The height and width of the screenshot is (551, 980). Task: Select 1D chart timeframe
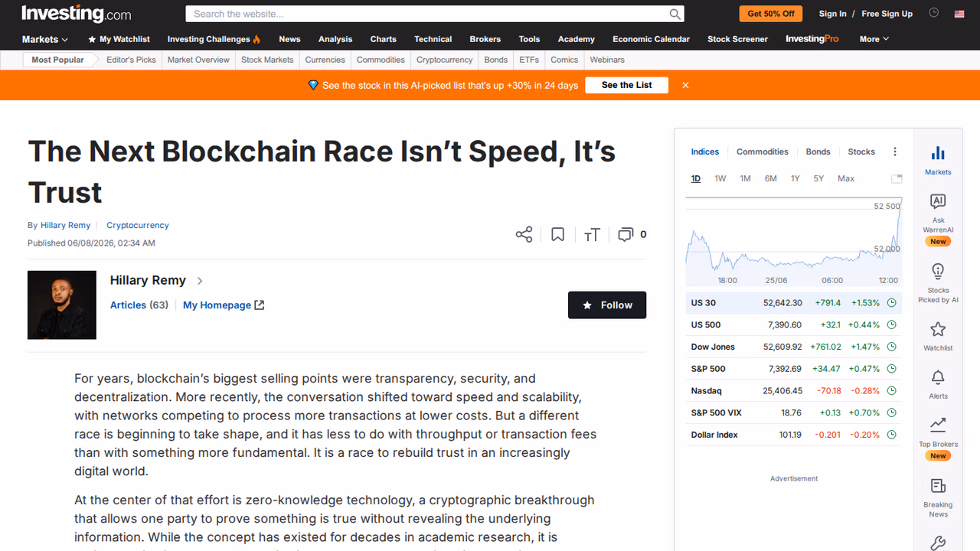696,178
